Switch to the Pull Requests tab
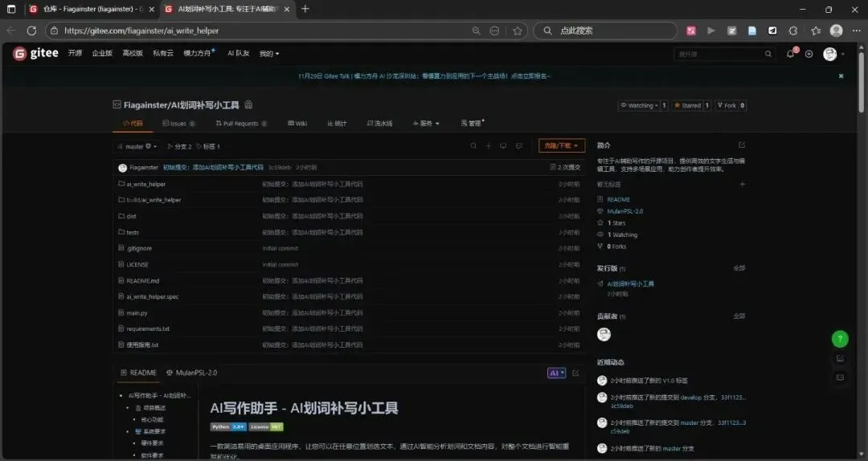Image resolution: width=868 pixels, height=461 pixels. pos(241,124)
